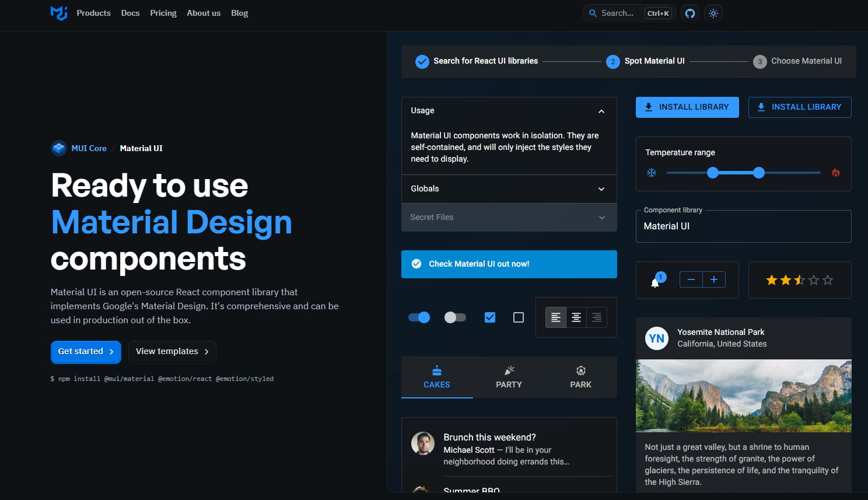Screen dimensions: 868x500
Task: Set rating to the fifth star
Action: click(828, 280)
